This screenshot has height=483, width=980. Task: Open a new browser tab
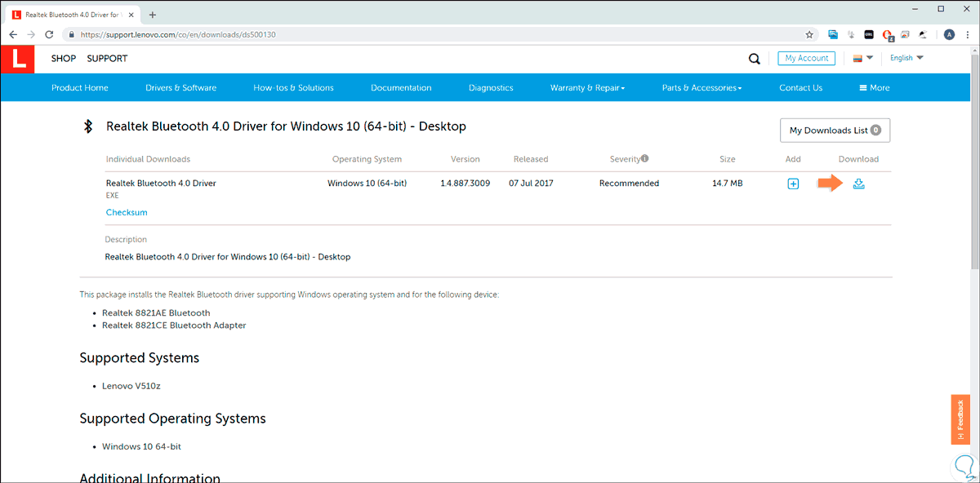(153, 15)
